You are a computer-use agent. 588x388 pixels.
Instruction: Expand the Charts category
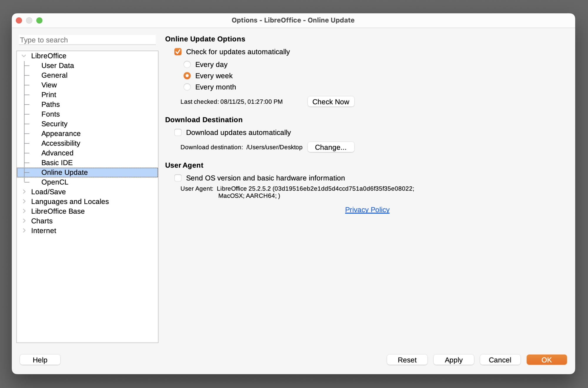tap(24, 221)
